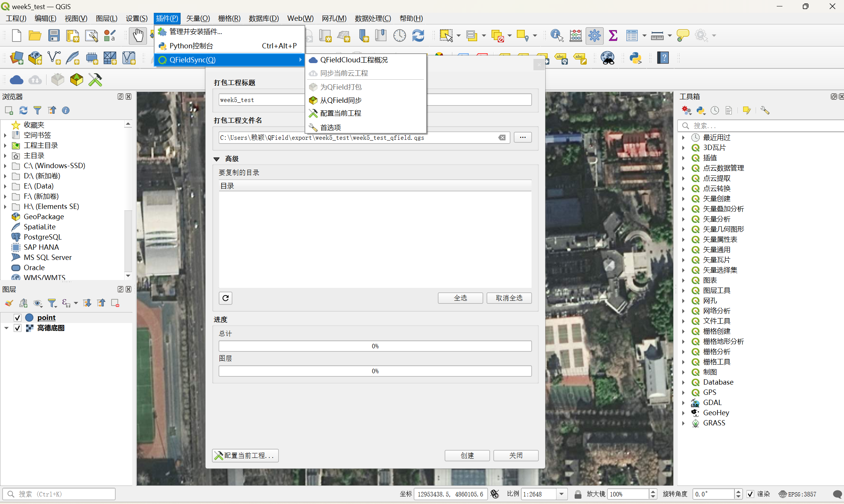Uncheck the 高德底图 layer checkbox
The width and height of the screenshot is (844, 504).
17,328
